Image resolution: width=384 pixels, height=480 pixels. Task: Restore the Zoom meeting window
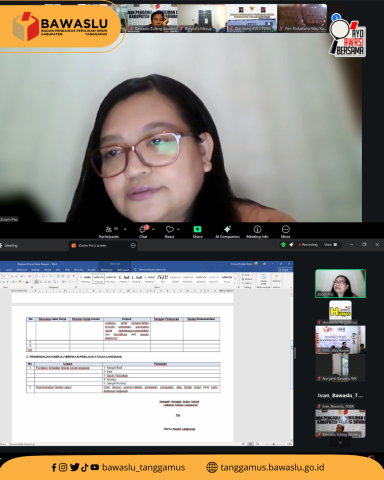tap(364, 245)
